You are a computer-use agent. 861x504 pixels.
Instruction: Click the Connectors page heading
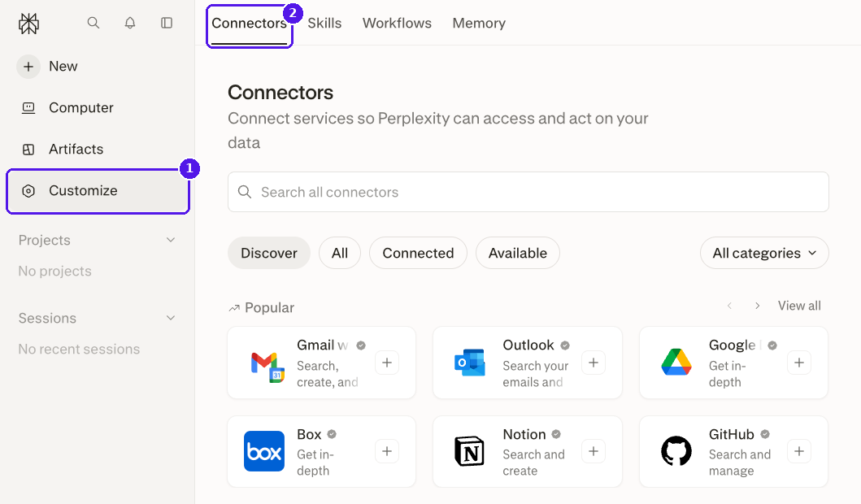point(280,93)
